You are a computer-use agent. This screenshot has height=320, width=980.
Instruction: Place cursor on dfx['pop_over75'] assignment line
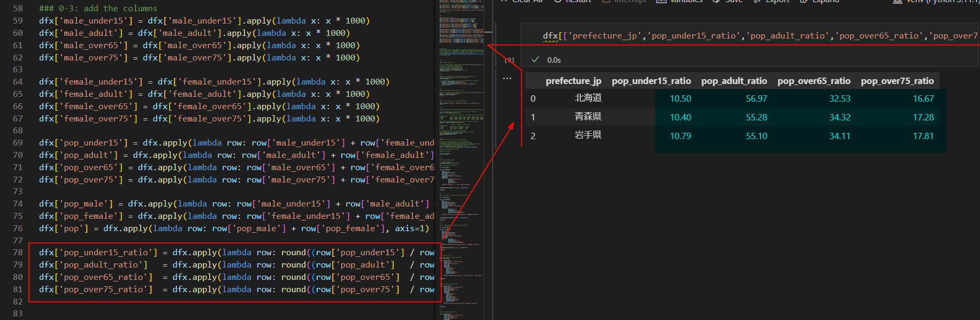[236, 180]
